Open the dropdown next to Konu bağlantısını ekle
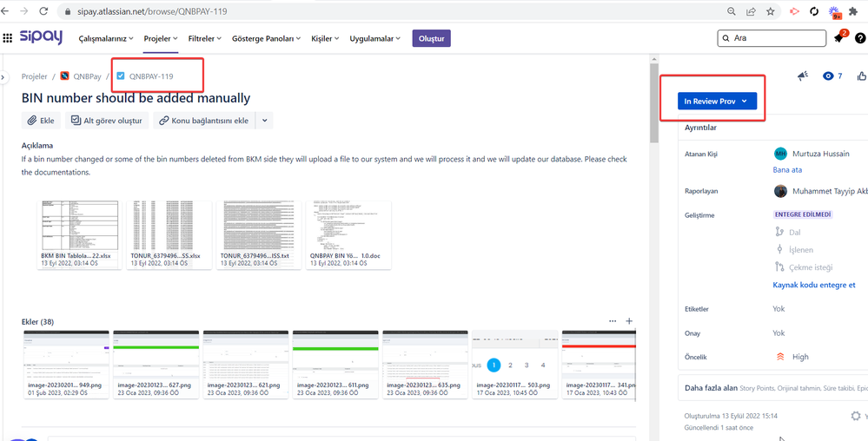 (264, 121)
